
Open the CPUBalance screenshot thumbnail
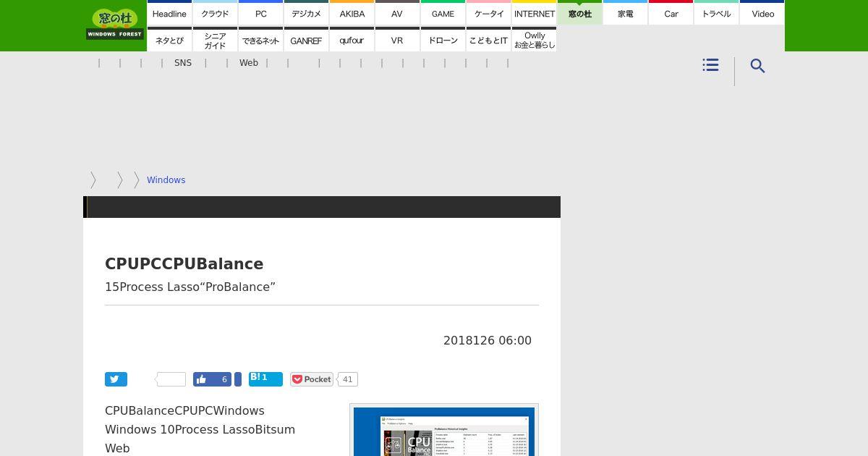point(444,430)
